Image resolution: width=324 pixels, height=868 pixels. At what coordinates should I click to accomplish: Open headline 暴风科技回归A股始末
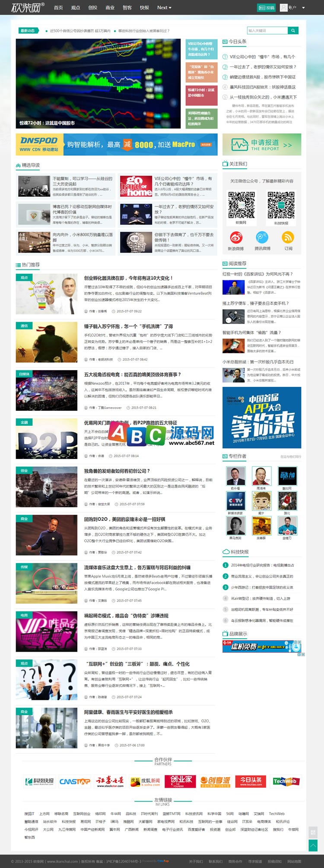point(263,87)
